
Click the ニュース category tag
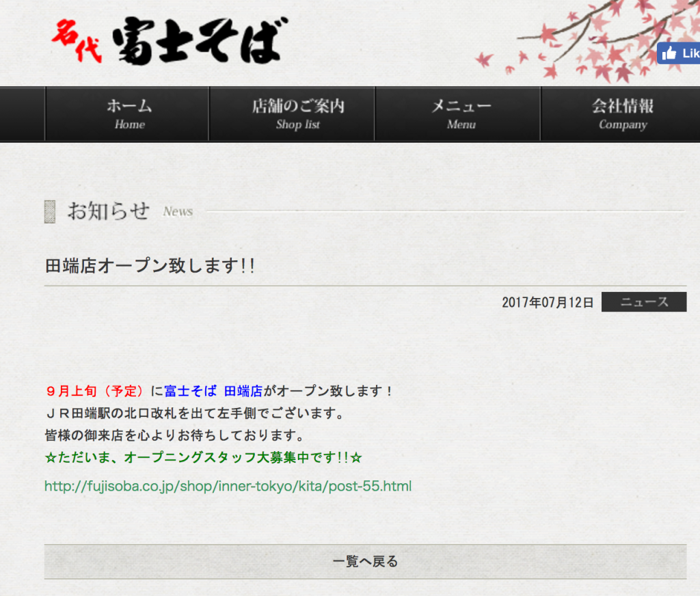(644, 302)
